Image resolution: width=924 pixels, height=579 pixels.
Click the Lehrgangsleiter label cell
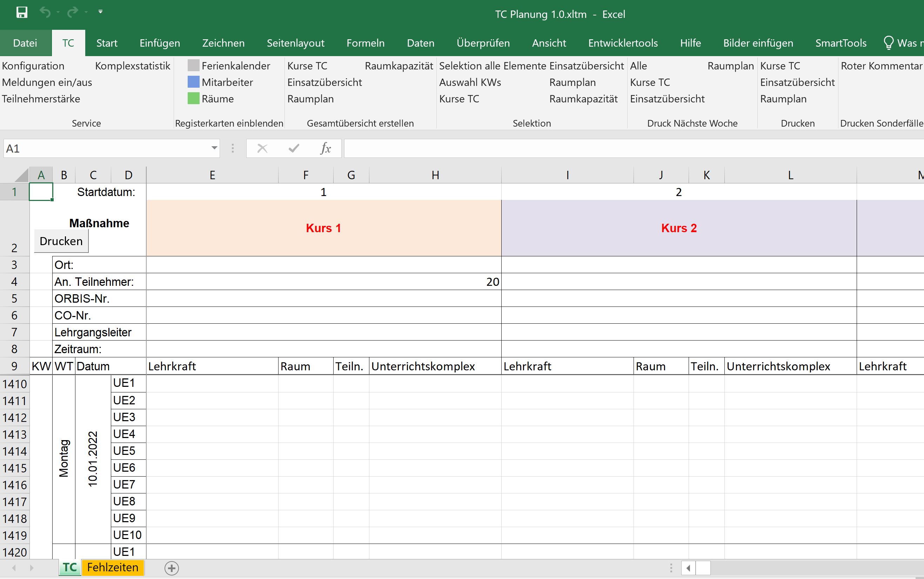pyautogui.click(x=99, y=332)
